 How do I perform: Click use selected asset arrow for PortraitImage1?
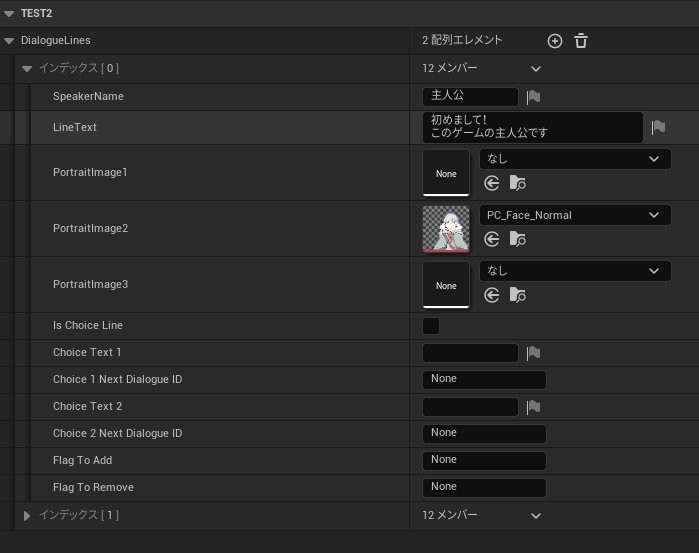click(491, 183)
